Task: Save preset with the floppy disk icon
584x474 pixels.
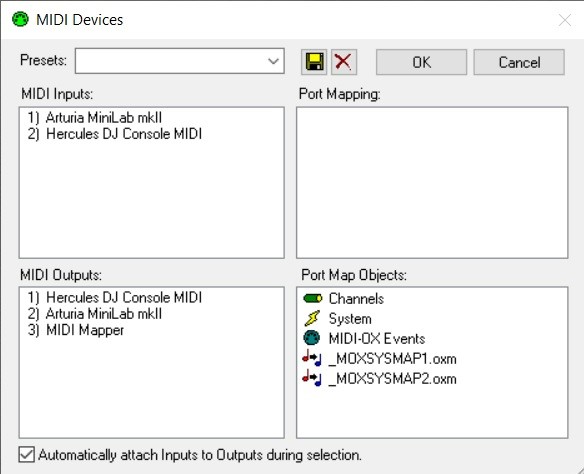Action: (314, 62)
